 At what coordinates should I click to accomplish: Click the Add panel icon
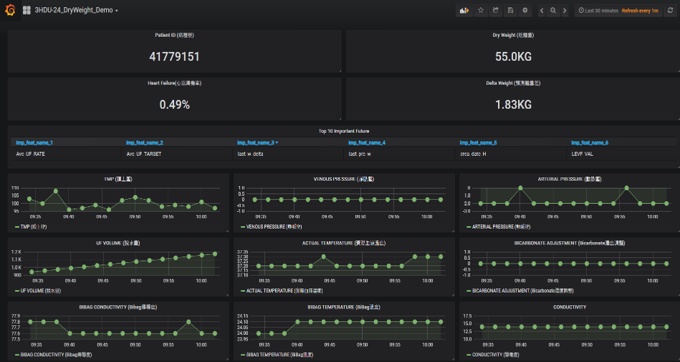click(464, 10)
